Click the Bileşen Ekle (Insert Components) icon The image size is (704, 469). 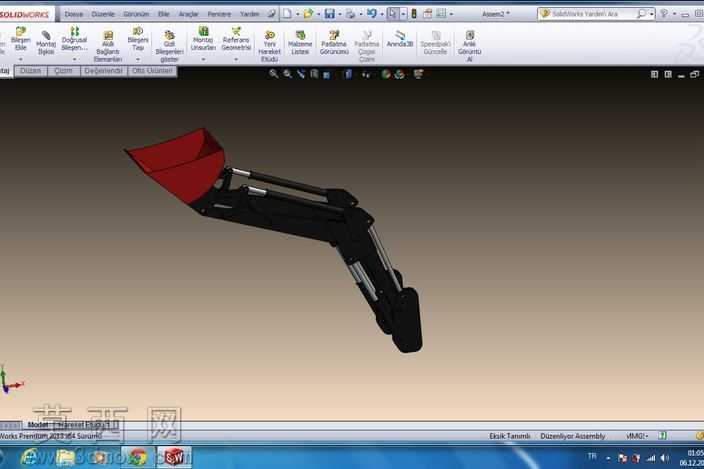21,31
